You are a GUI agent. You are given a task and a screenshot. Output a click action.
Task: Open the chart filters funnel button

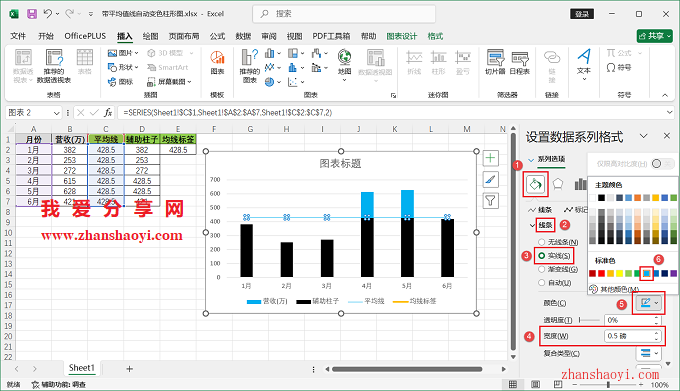(x=490, y=200)
